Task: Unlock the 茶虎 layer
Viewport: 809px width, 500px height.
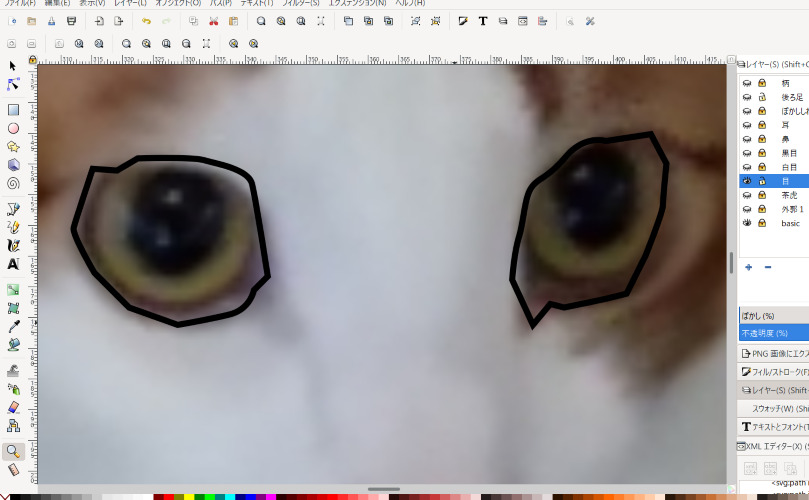Action: [x=762, y=195]
